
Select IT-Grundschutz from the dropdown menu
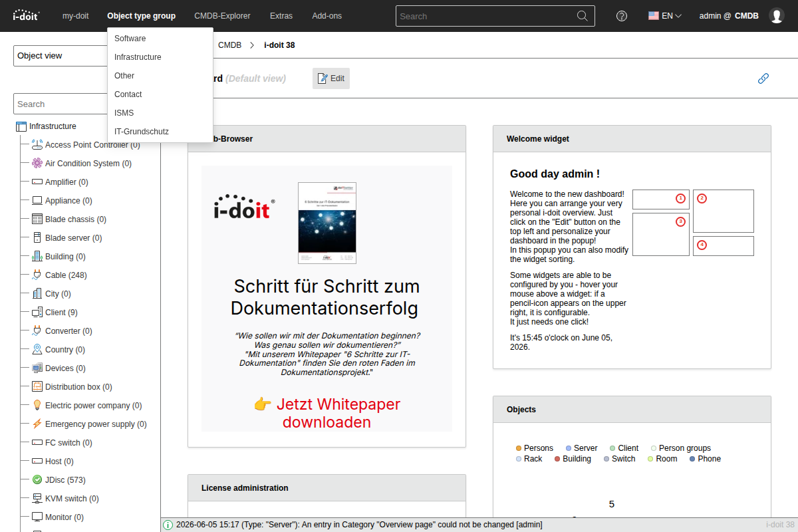[x=160, y=132]
